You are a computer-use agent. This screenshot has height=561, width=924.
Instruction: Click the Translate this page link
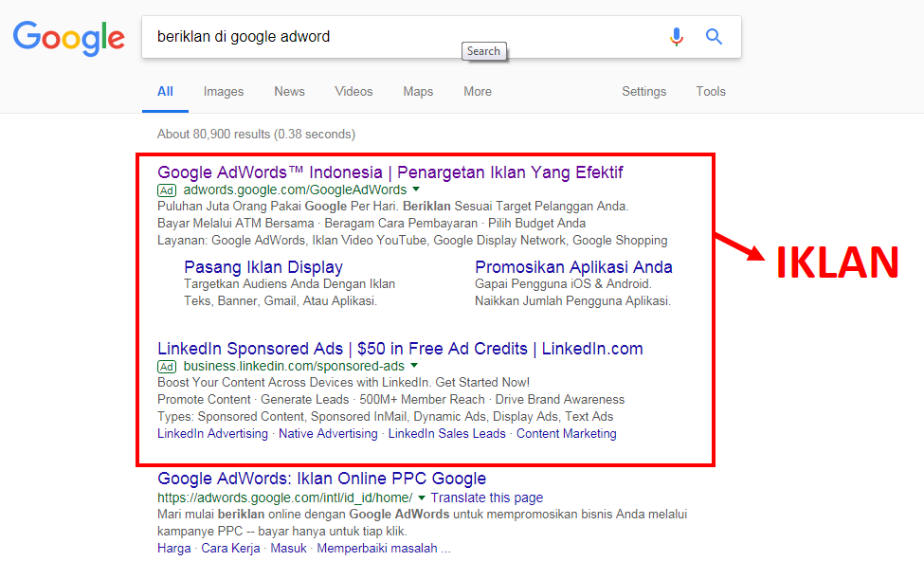tap(487, 498)
